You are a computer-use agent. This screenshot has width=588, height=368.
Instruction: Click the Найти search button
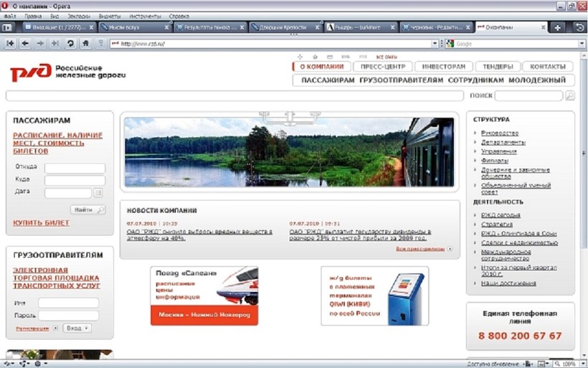(87, 209)
